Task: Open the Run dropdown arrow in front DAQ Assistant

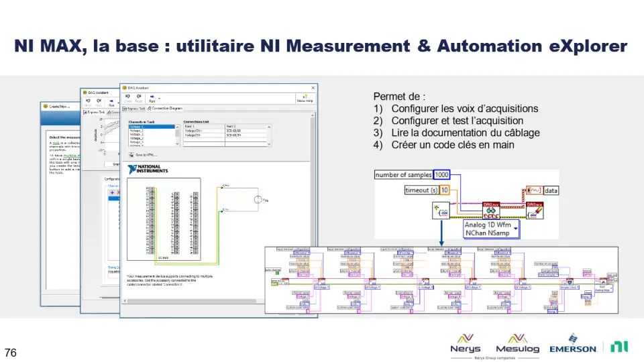Action: tap(159, 99)
